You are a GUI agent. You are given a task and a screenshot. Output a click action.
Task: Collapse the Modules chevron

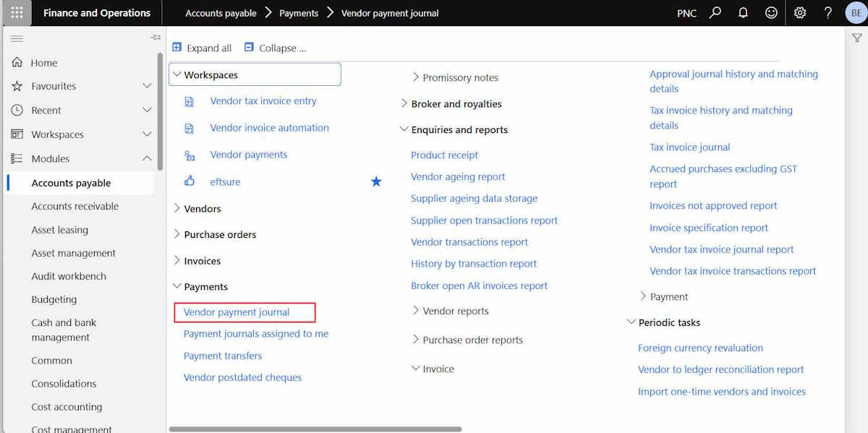[x=147, y=158]
